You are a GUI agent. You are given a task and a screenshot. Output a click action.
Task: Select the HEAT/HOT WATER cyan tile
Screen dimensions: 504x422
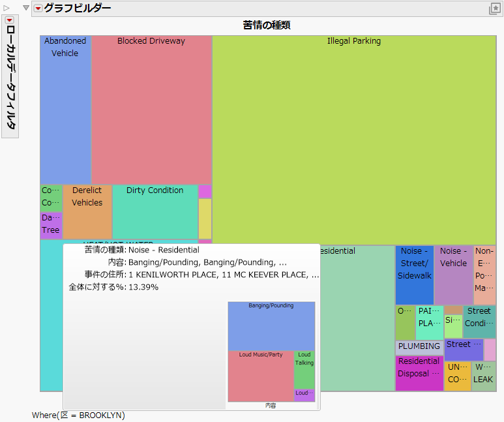[x=52, y=315]
